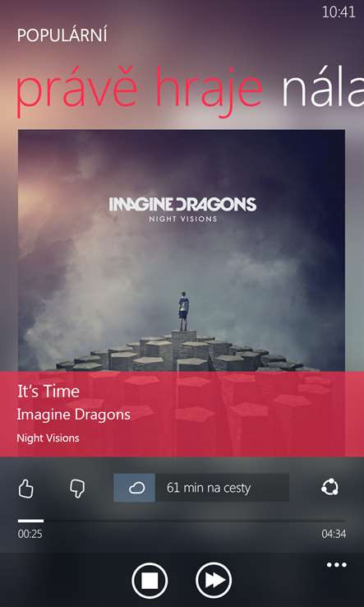Tap the thumbs up like icon
The height and width of the screenshot is (607, 364).
[x=26, y=489]
